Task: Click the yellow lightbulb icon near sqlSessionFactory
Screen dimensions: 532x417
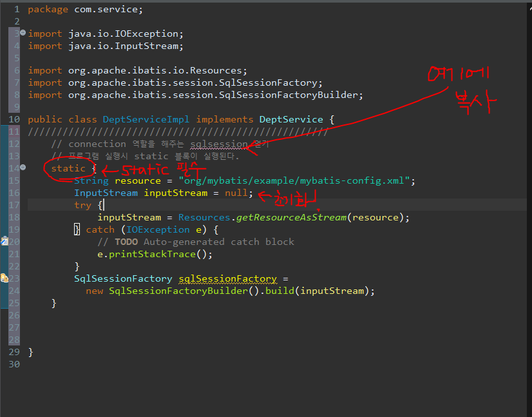Action: point(4,278)
